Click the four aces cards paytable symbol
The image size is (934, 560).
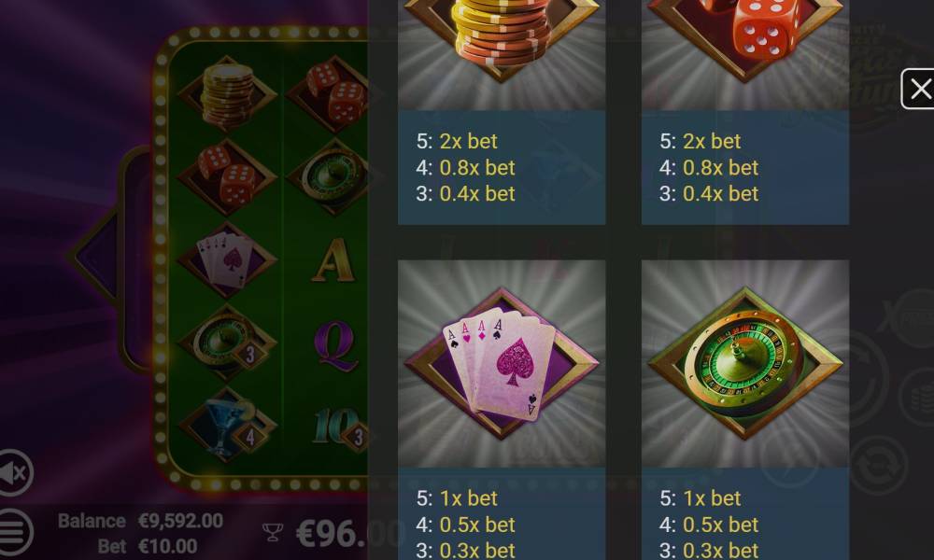click(x=502, y=364)
